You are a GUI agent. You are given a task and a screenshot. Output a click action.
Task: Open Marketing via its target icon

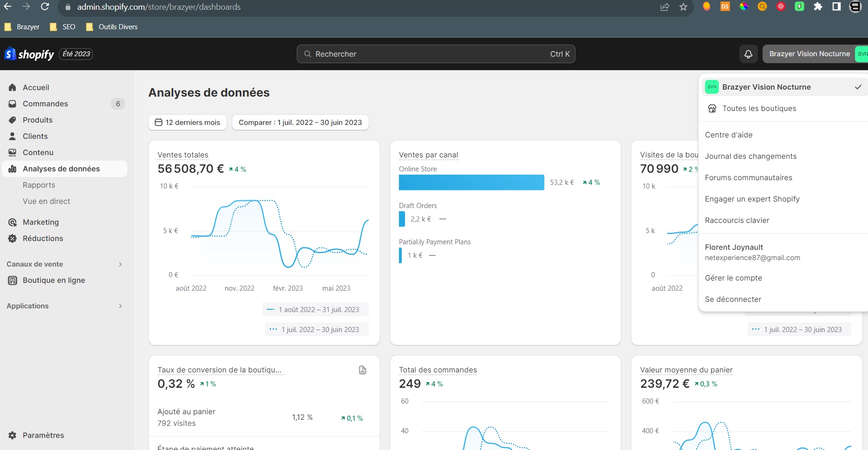tap(13, 222)
